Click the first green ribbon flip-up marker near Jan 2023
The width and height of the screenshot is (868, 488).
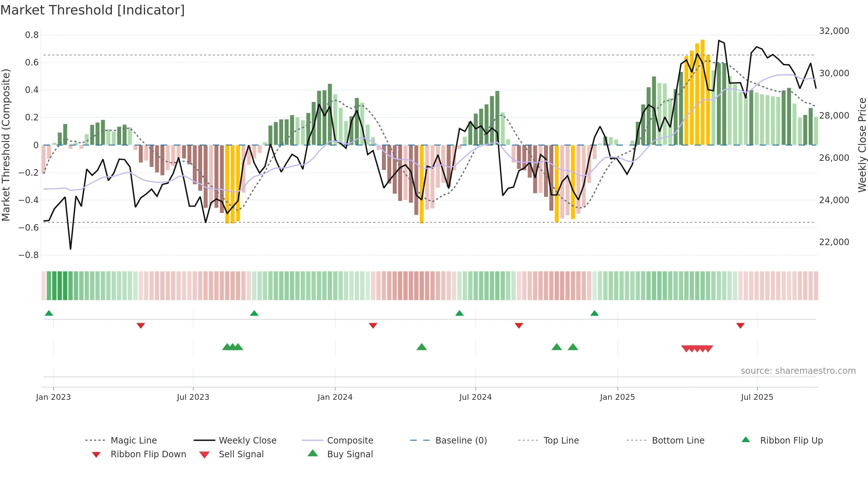click(x=49, y=313)
